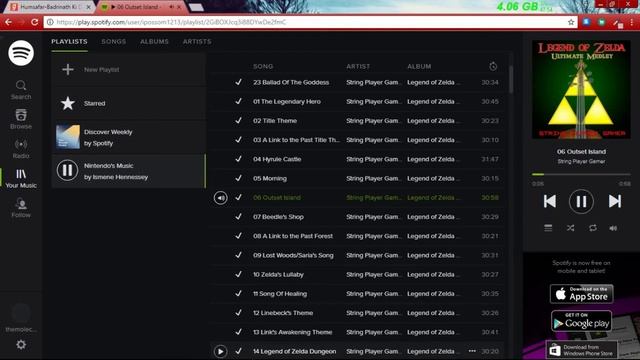Sort by the Album column header
The height and width of the screenshot is (360, 640).
[419, 66]
